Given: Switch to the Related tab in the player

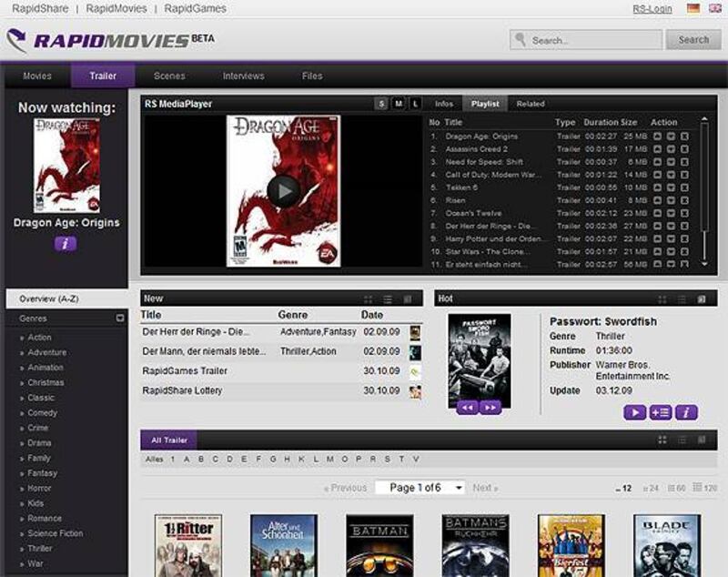Looking at the screenshot, I should point(531,104).
